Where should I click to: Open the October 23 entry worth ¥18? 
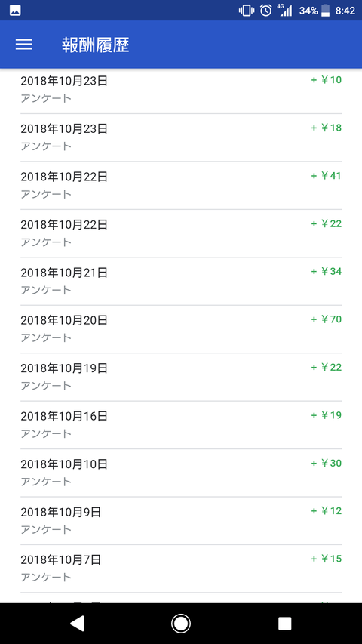pyautogui.click(x=181, y=137)
